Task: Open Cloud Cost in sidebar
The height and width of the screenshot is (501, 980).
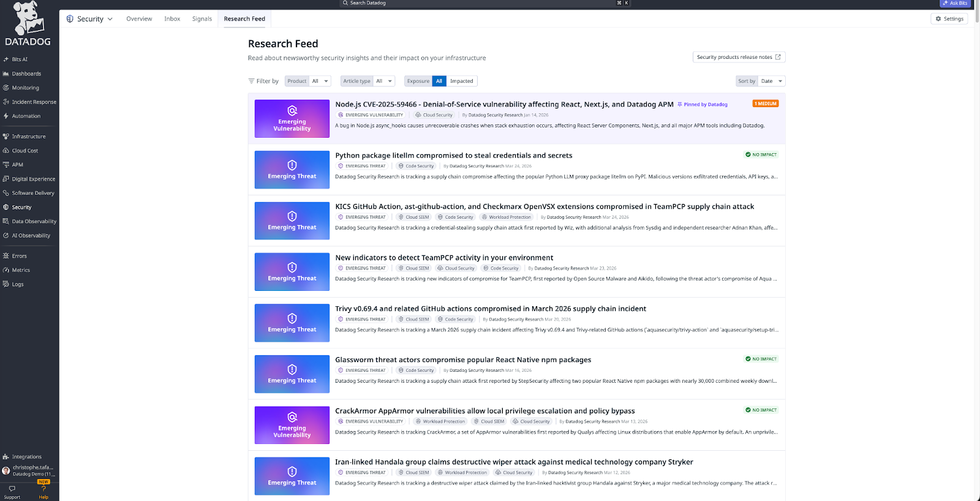Action: 24,151
